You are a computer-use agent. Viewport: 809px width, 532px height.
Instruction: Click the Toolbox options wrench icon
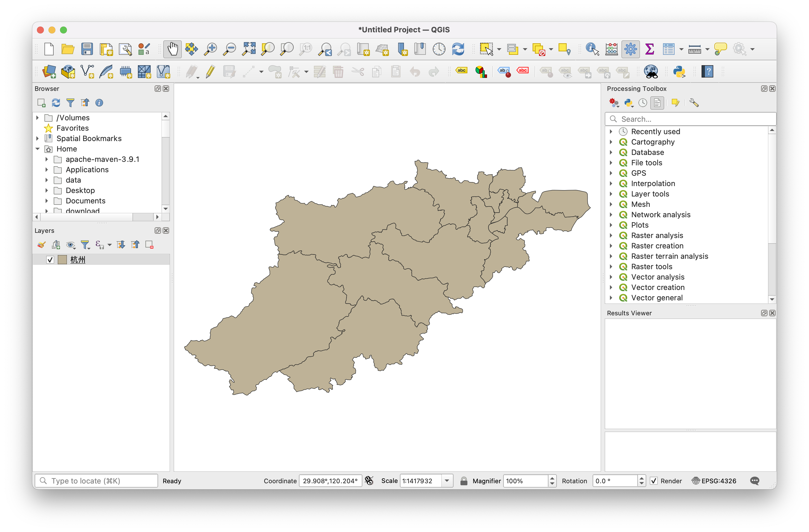click(694, 103)
